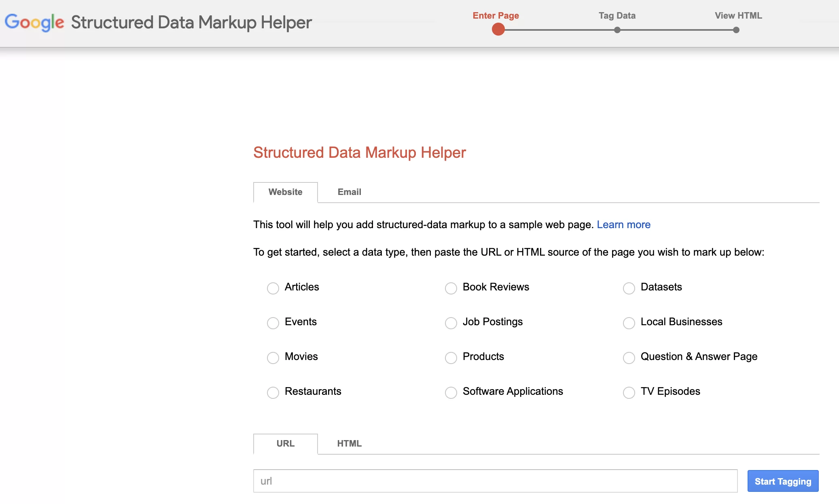Click the Tag Data step label

(617, 15)
